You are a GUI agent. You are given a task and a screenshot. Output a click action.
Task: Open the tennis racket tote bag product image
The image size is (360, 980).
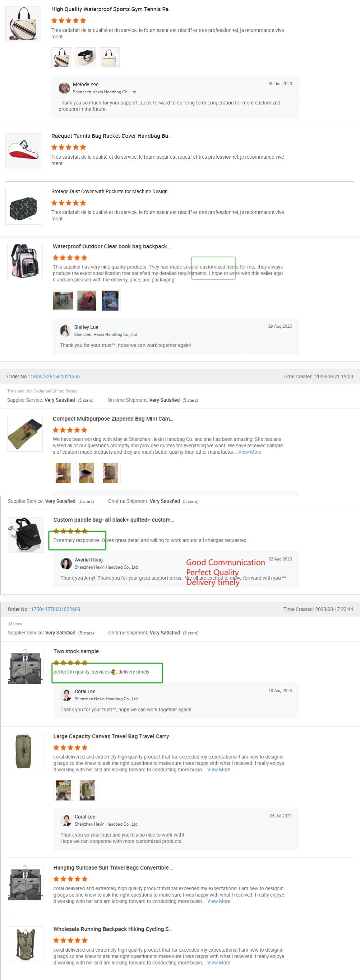click(23, 24)
